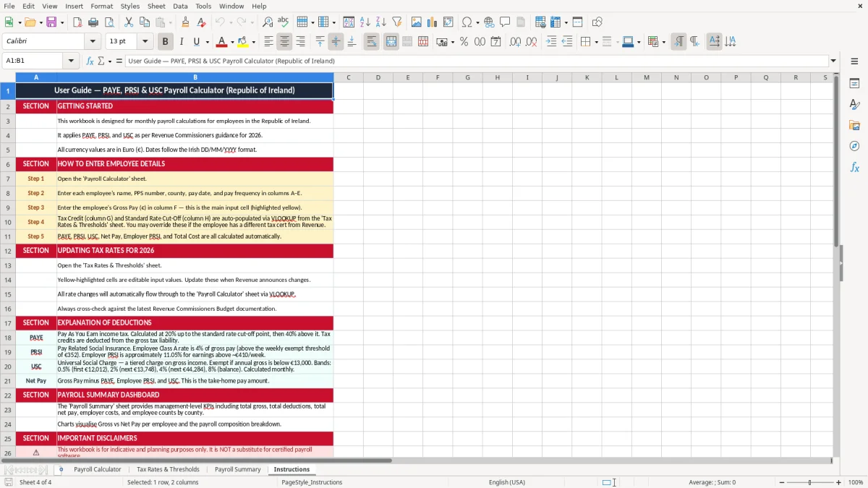The image size is (868, 488).
Task: Toggle the AutoFilter funnel icon
Action: pos(396,22)
